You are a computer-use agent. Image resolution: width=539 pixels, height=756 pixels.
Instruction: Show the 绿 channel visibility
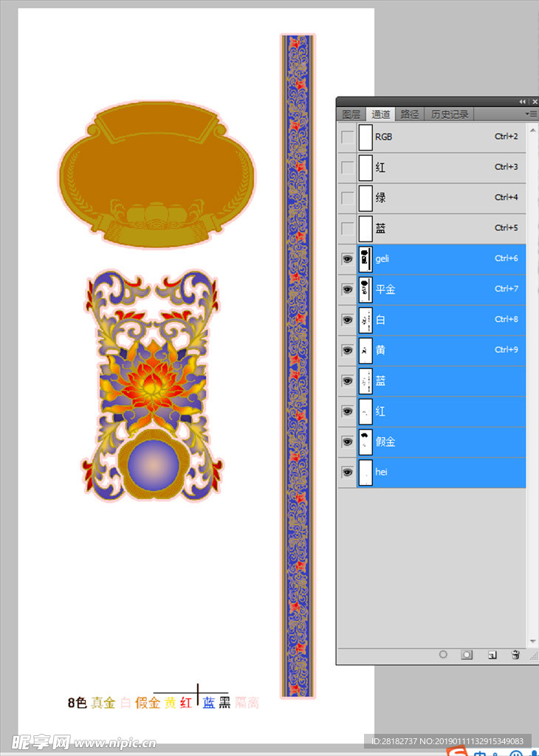(x=347, y=198)
